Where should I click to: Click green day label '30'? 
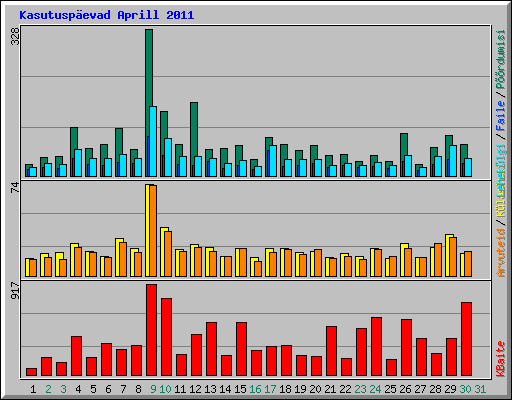[465, 389]
